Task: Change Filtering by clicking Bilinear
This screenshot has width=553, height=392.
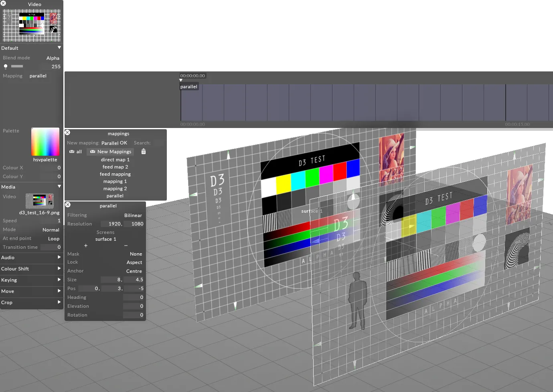Action: (133, 215)
